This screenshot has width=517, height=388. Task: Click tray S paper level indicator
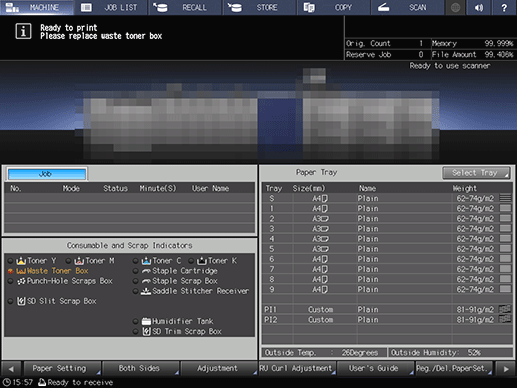coord(505,198)
